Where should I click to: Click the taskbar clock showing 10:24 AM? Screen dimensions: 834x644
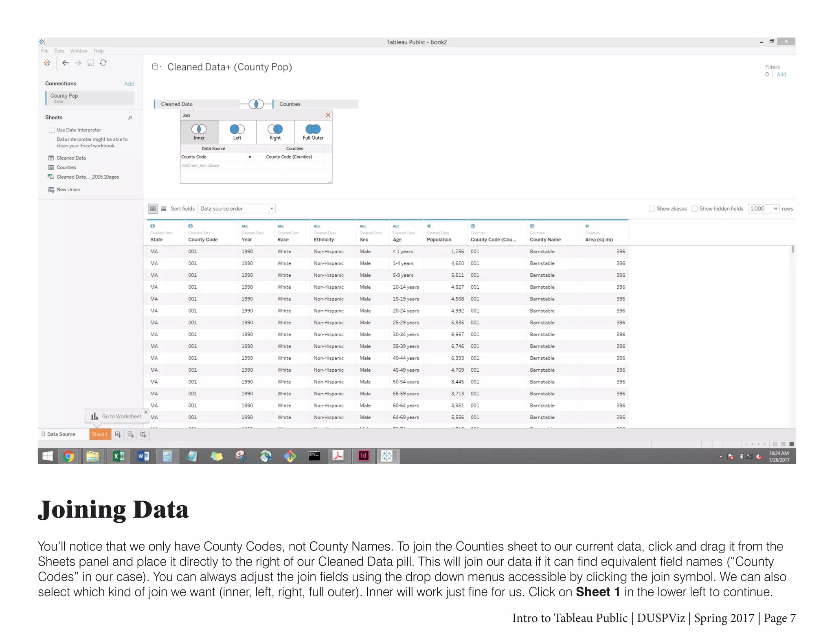[779, 456]
